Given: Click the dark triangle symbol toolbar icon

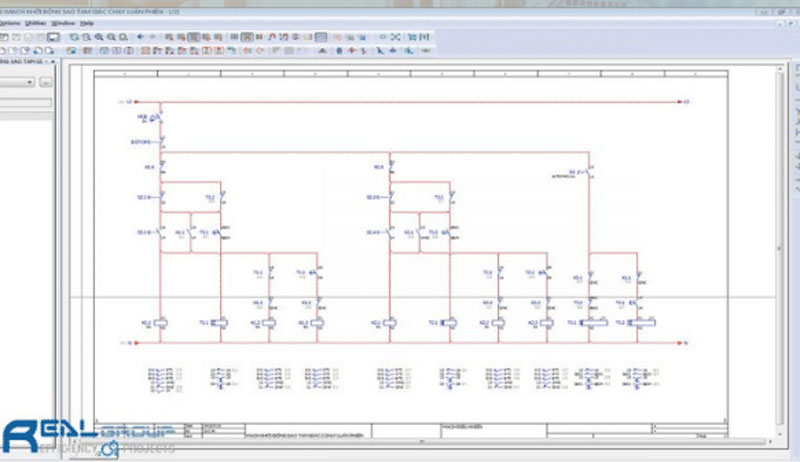Looking at the screenshot, I should 322,50.
